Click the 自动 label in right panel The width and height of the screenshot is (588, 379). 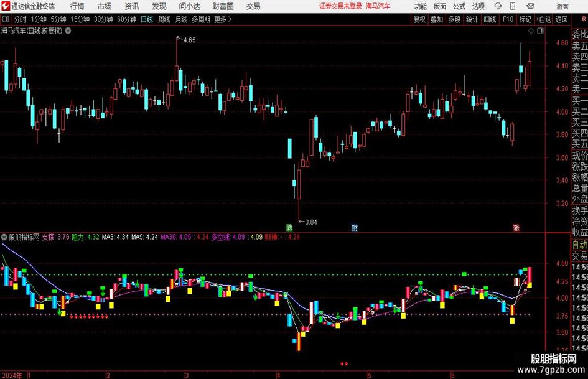point(580,245)
